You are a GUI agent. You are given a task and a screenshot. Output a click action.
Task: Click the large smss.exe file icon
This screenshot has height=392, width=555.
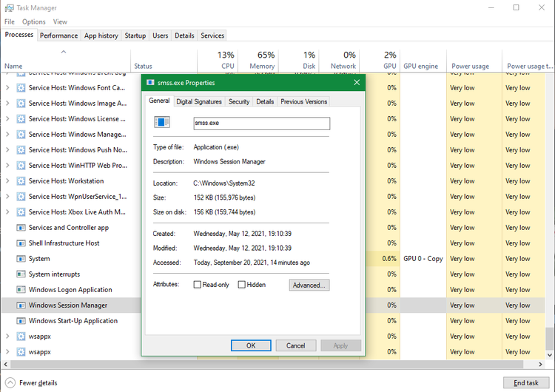coord(161,123)
